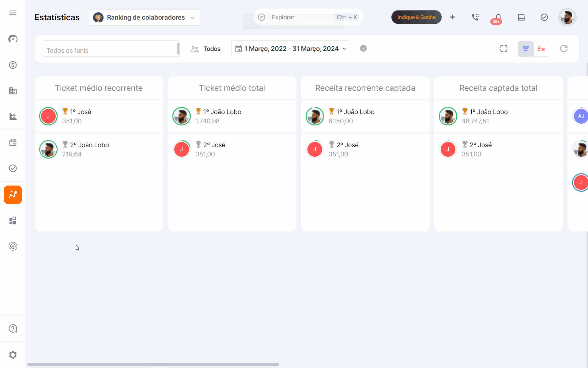Open the settings gear icon in sidebar

click(x=13, y=355)
